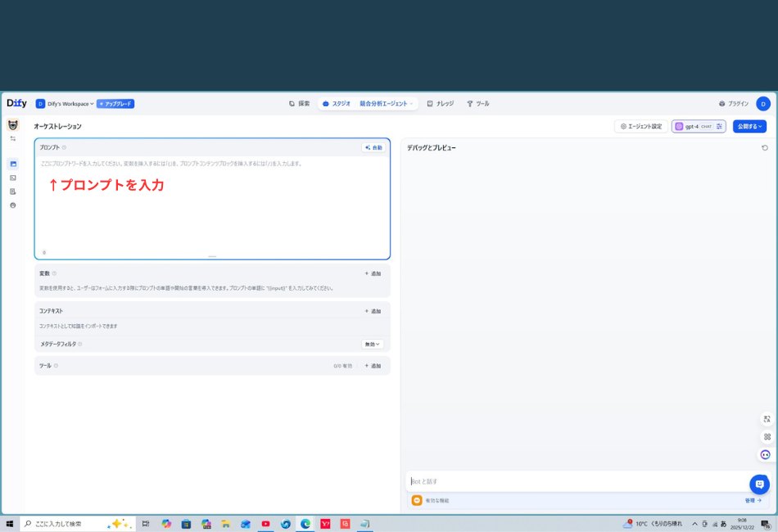Click the translate floating icon on right edge
The image size is (778, 532).
tap(767, 418)
